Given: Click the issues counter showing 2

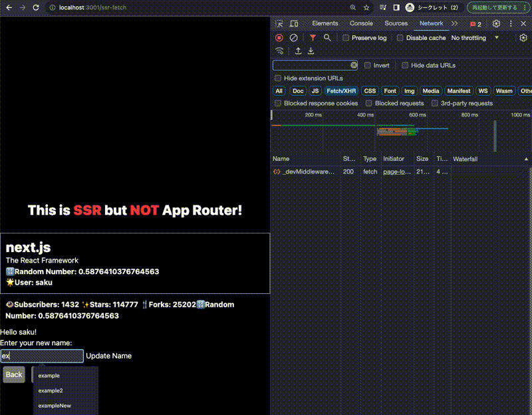Looking at the screenshot, I should (475, 24).
